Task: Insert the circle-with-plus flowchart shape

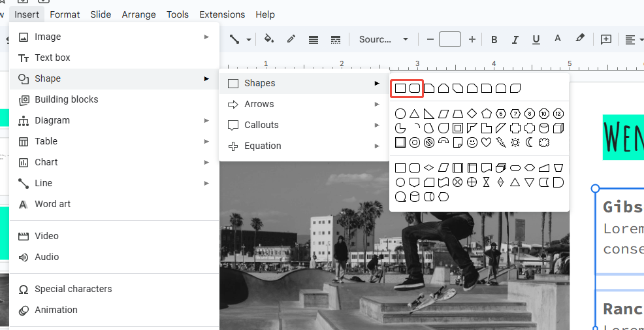Action: [472, 182]
